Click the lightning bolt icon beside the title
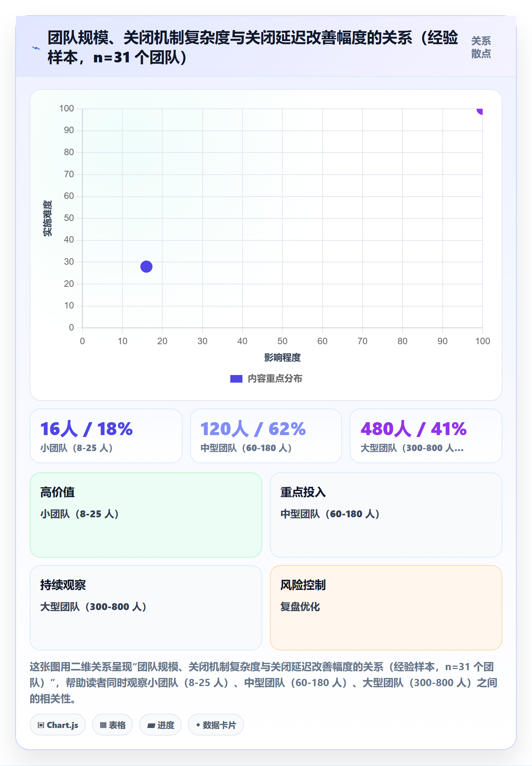Viewport: 532px width, 766px height. (x=36, y=48)
